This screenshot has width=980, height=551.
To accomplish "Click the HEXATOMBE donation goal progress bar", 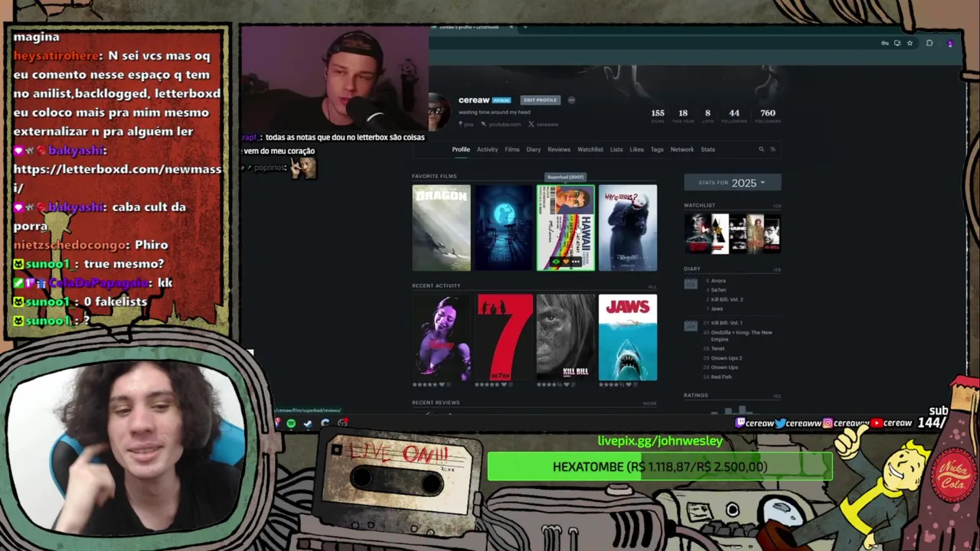I will pyautogui.click(x=660, y=467).
